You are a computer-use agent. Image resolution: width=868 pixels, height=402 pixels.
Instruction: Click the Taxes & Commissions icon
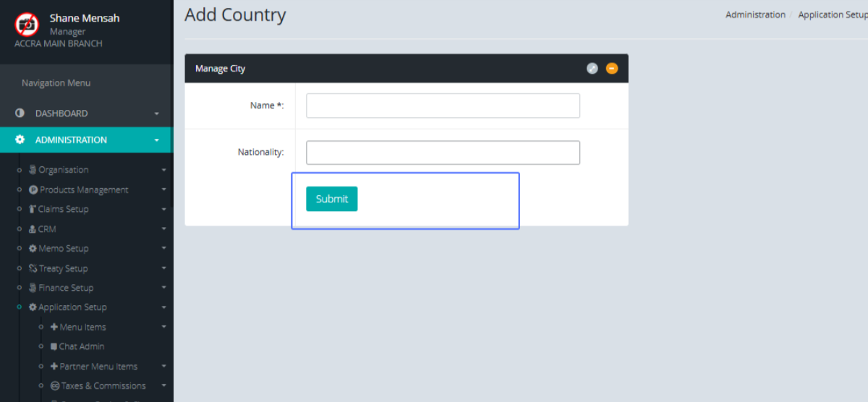pyautogui.click(x=55, y=386)
